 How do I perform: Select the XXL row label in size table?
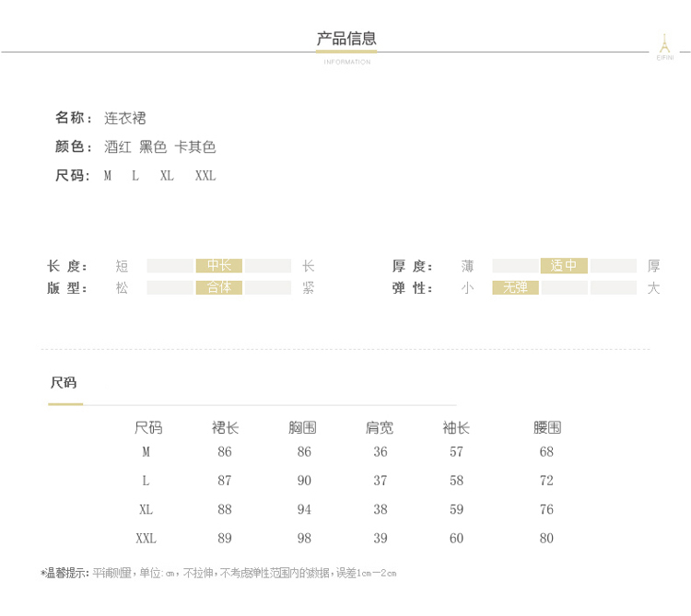(146, 539)
